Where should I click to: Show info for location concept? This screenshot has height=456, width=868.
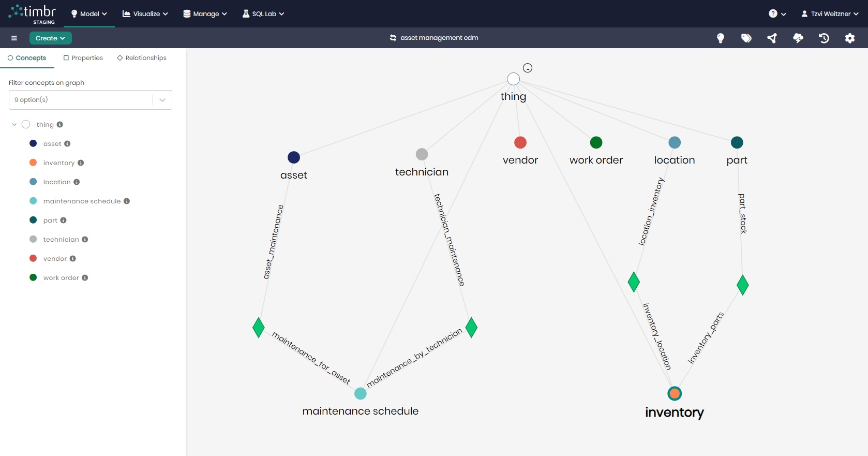coord(77,182)
